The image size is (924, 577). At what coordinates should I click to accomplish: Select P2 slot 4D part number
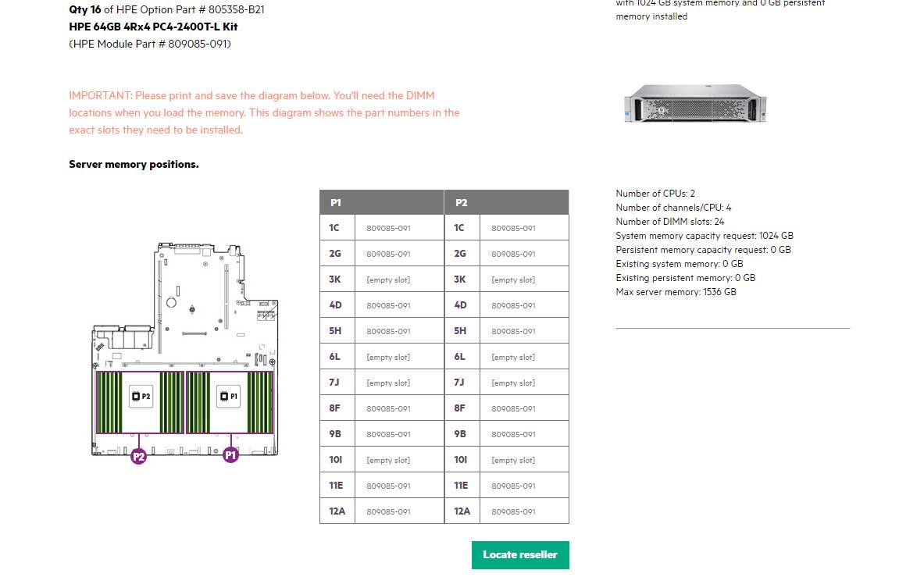[x=513, y=305]
